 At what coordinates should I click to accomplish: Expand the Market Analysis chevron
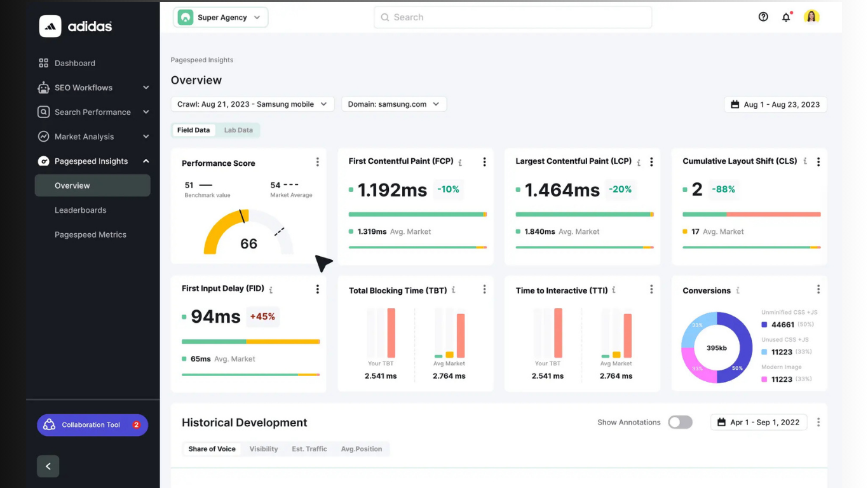(146, 137)
